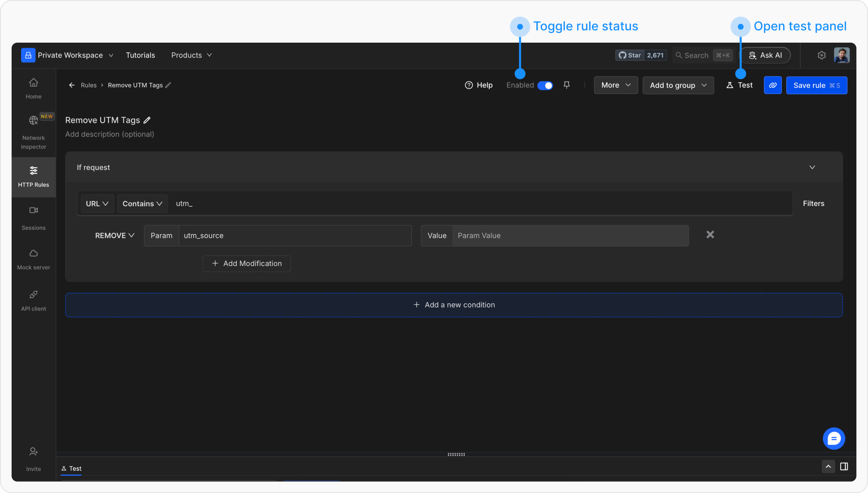Click Add Modification button
This screenshot has width=868, height=493.
[247, 263]
